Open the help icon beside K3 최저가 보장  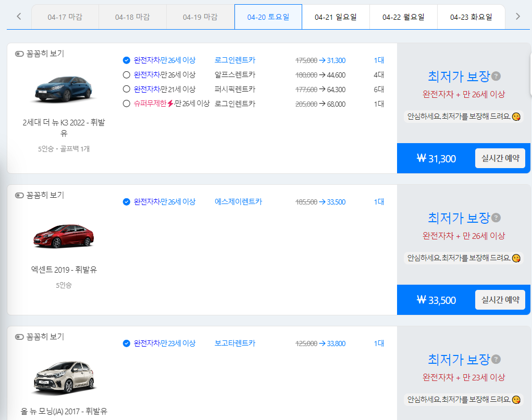pos(496,77)
